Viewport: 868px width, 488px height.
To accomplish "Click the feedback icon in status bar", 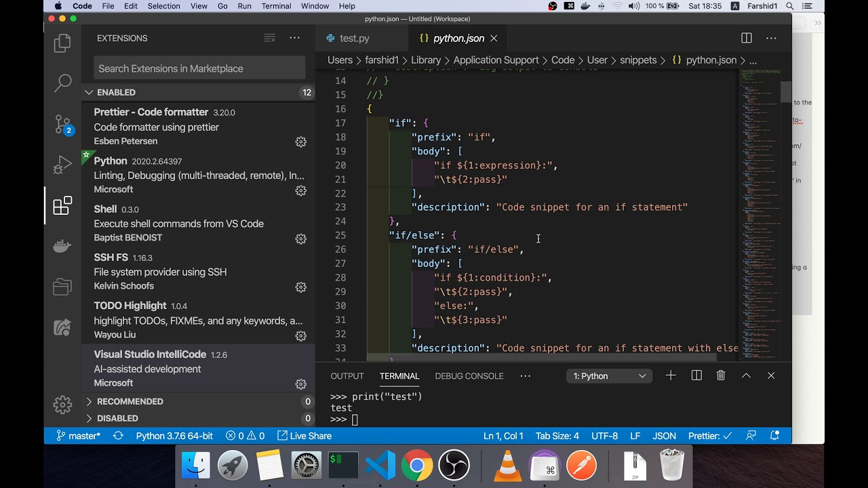I will point(751,436).
